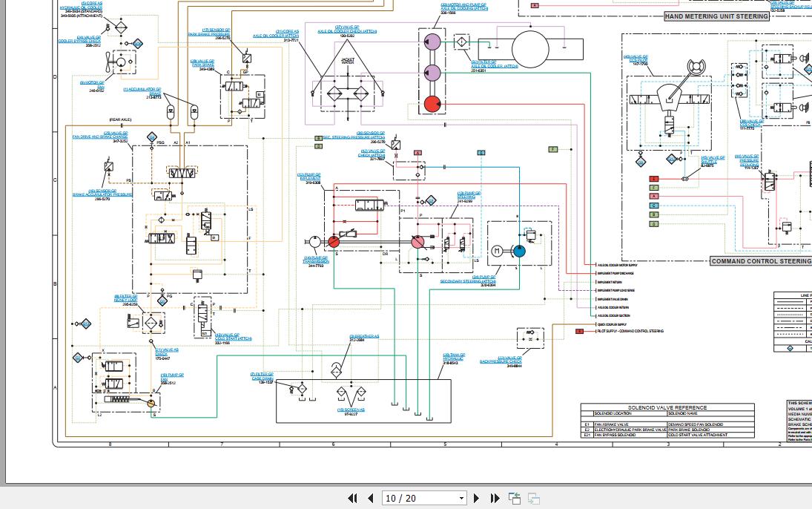Screen dimensions: 812x509
Task: Select the (2) BREATHER AS hyperlink
Action: 363,336
